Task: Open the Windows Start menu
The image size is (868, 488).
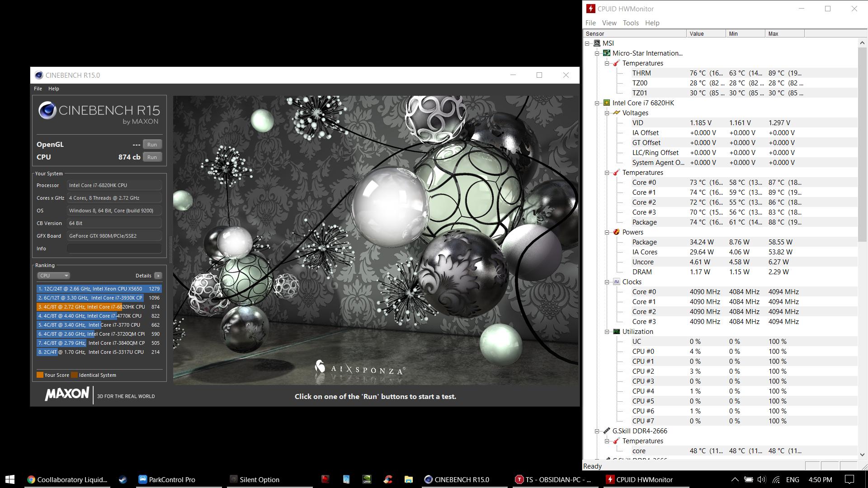Action: click(10, 479)
